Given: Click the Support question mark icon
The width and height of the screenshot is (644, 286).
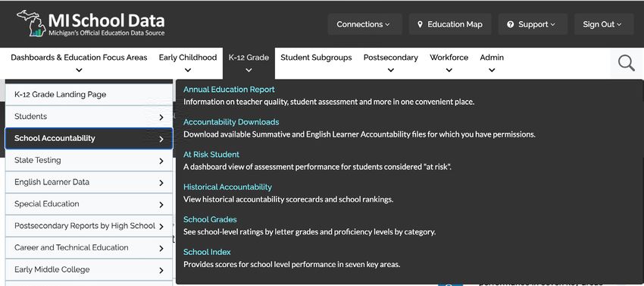Looking at the screenshot, I should click(x=511, y=24).
